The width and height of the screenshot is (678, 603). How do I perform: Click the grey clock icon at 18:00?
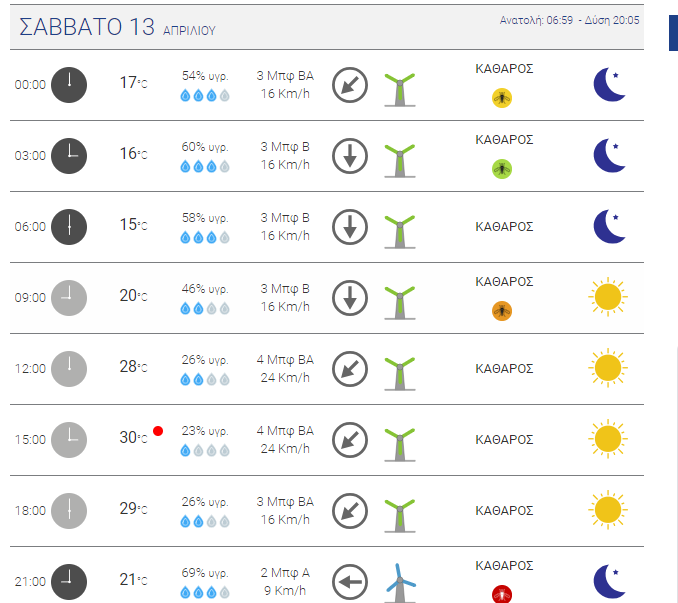pos(69,510)
